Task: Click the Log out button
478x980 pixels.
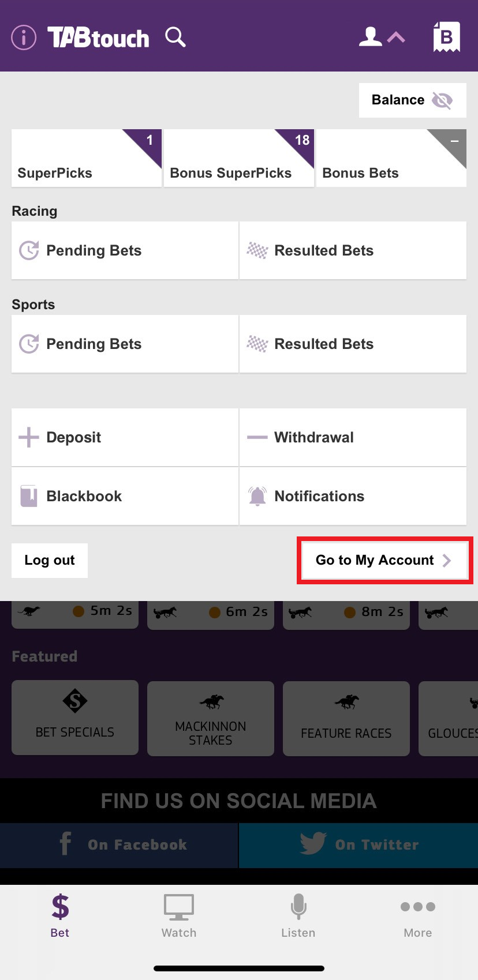Action: [x=49, y=560]
